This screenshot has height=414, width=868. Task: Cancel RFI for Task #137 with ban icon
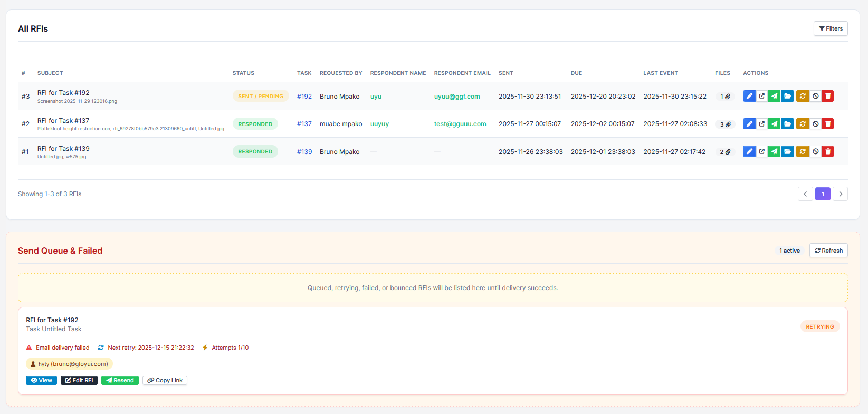tap(815, 124)
